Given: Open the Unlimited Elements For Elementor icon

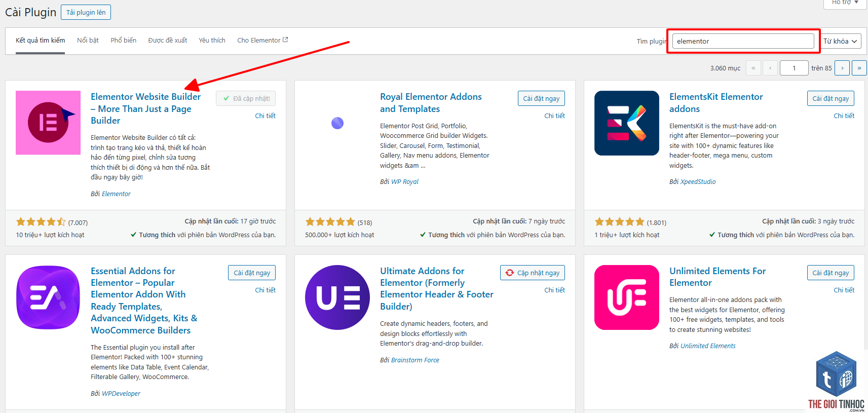Looking at the screenshot, I should [627, 297].
